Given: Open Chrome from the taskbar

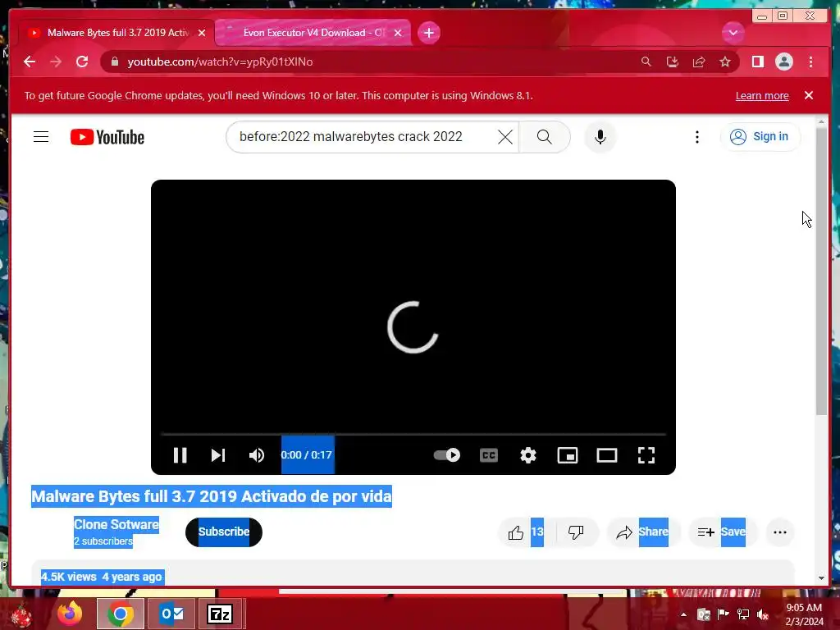Looking at the screenshot, I should pos(121,614).
